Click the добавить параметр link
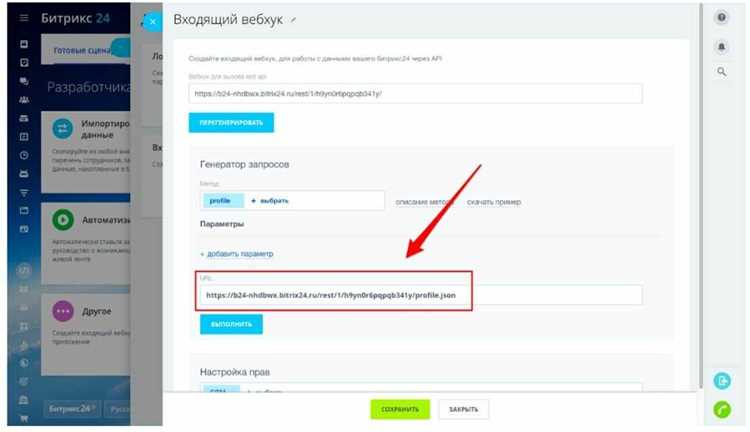The image size is (750, 432). (237, 254)
